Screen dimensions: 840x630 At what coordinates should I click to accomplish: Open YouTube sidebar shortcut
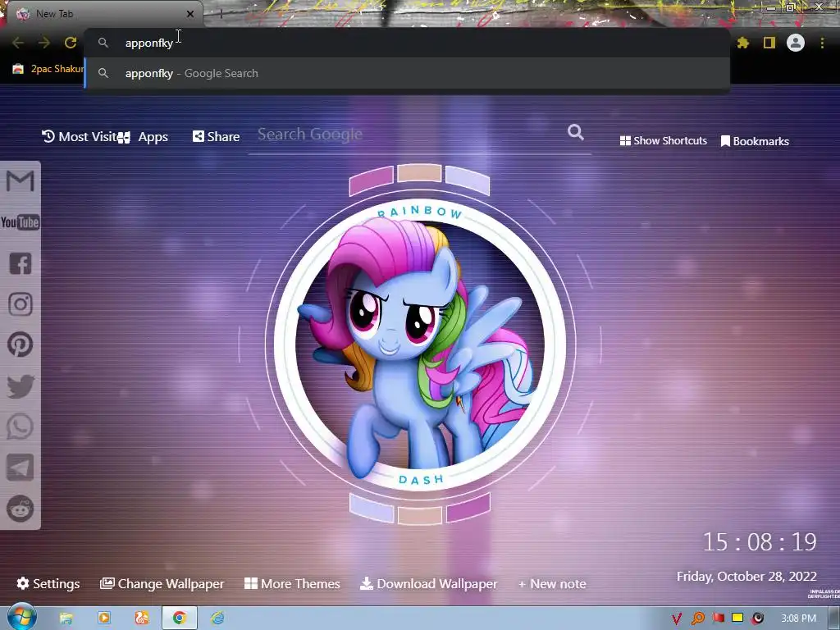tap(21, 221)
